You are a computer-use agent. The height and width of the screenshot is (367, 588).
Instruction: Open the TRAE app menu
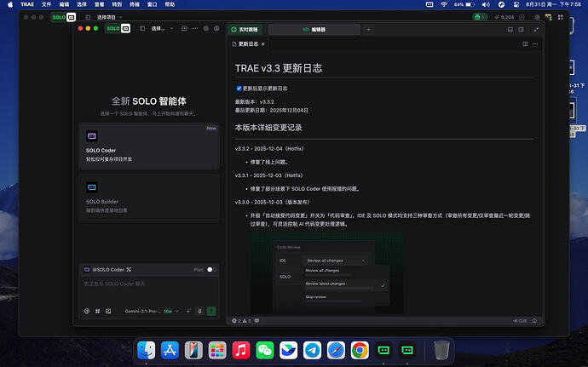[27, 4]
